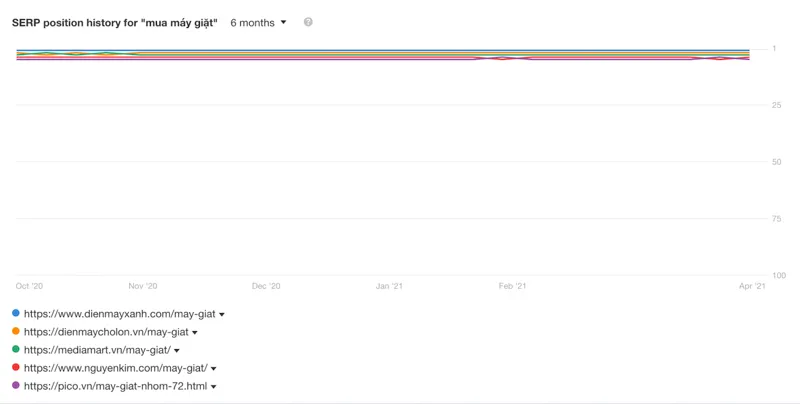The image size is (800, 404).
Task: Click the green dot for mediamart.vn
Action: [x=16, y=349]
